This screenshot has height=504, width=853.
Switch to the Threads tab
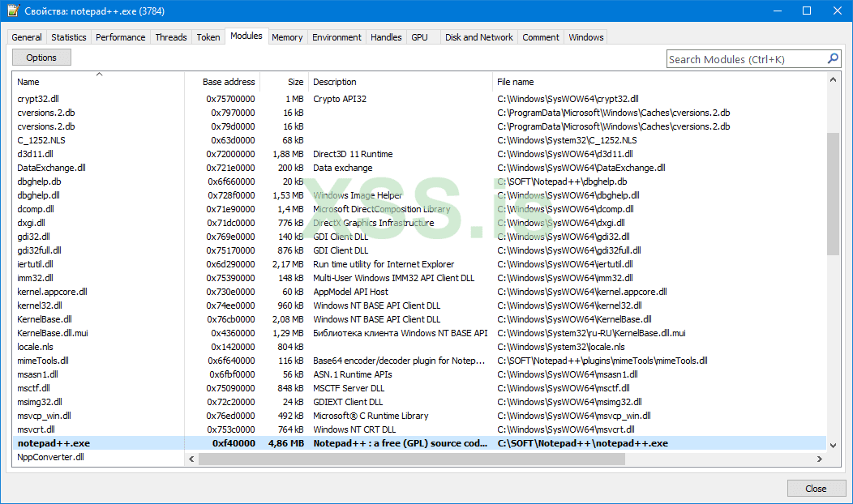[171, 37]
